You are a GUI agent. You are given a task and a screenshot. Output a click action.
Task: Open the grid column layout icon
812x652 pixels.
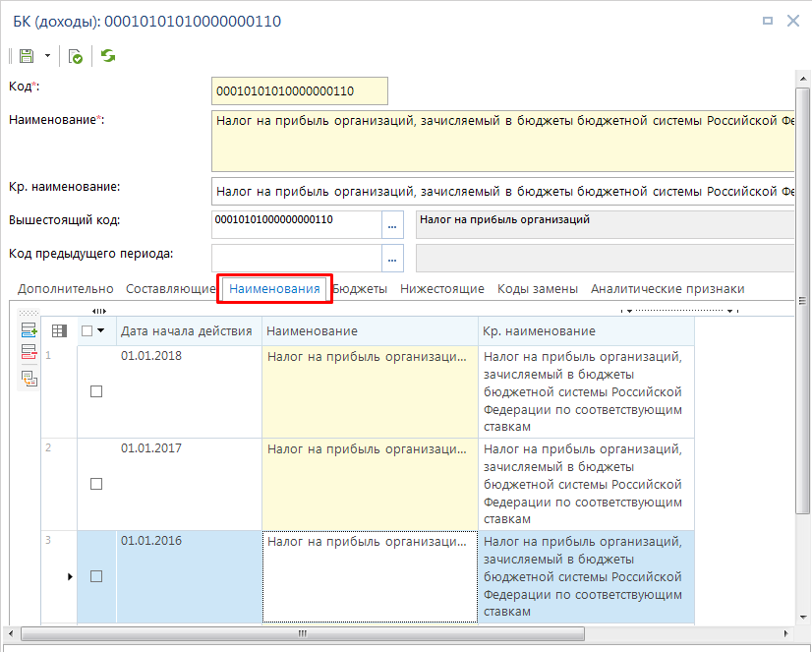(60, 331)
